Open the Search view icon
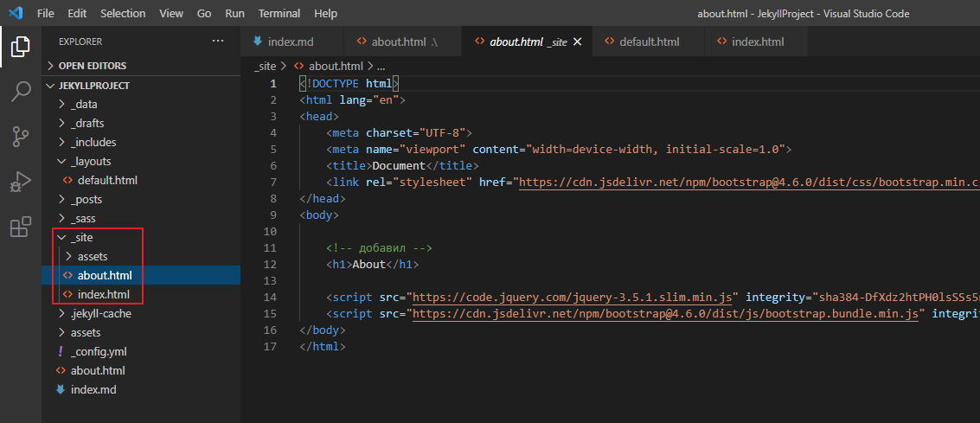 tap(20, 91)
